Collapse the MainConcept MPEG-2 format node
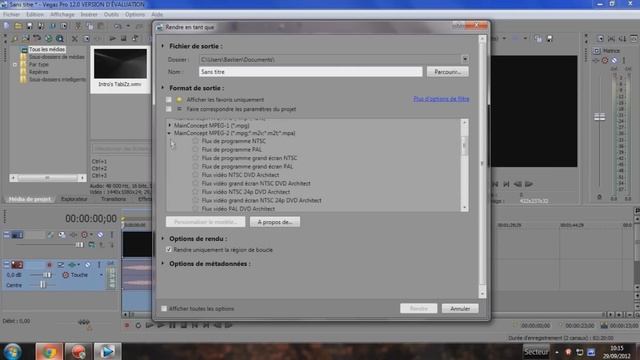The height and width of the screenshot is (360, 640). tap(170, 133)
